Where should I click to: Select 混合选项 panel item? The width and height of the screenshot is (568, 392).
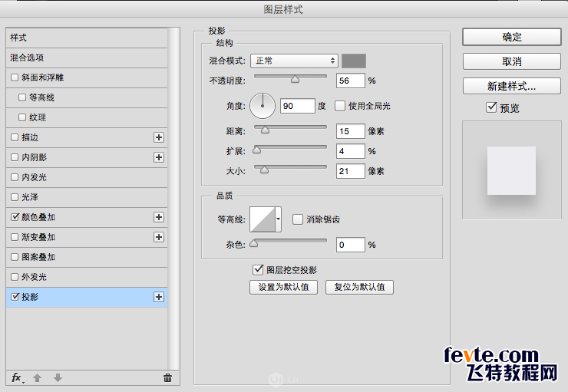point(87,58)
